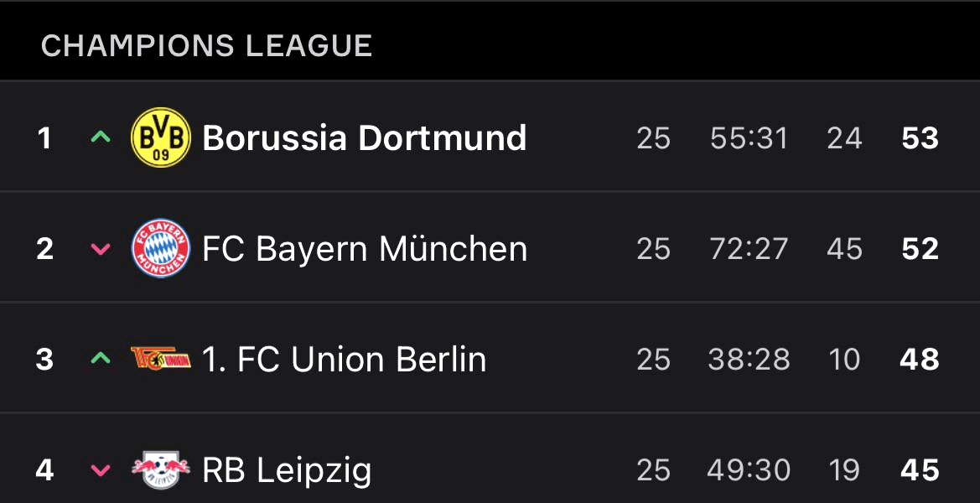
Task: Click Union Berlin's green upward arrow
Action: click(101, 359)
